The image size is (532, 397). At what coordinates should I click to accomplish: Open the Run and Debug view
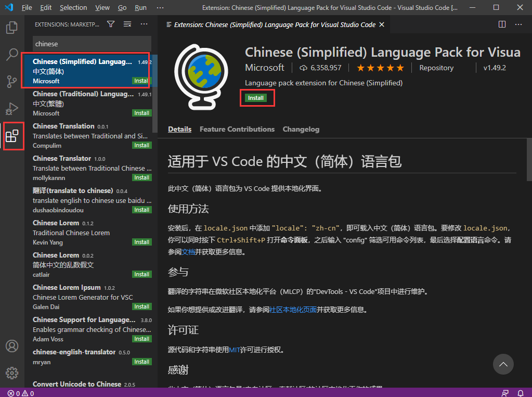(x=12, y=109)
